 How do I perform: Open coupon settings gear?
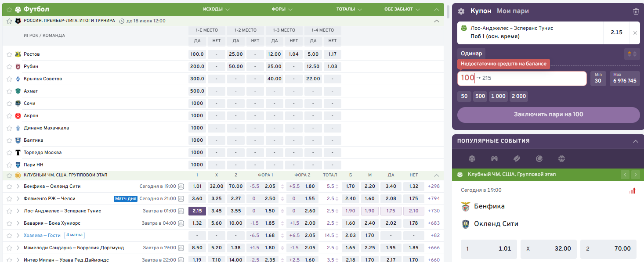tap(461, 11)
